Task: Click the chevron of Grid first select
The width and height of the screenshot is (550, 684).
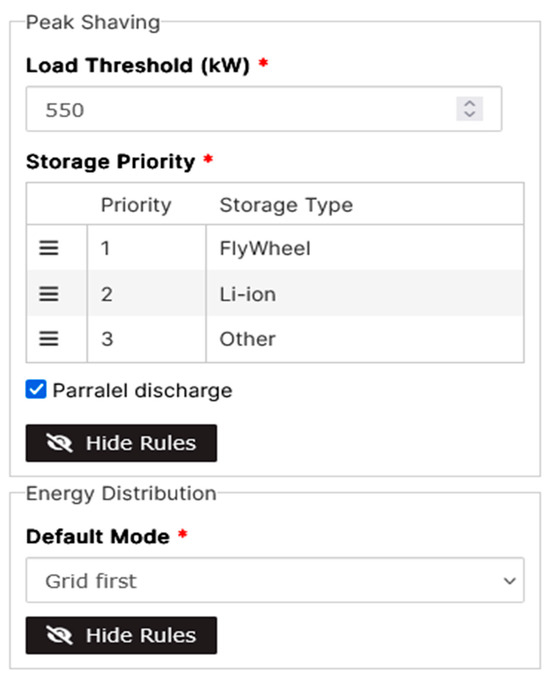Action: (509, 581)
